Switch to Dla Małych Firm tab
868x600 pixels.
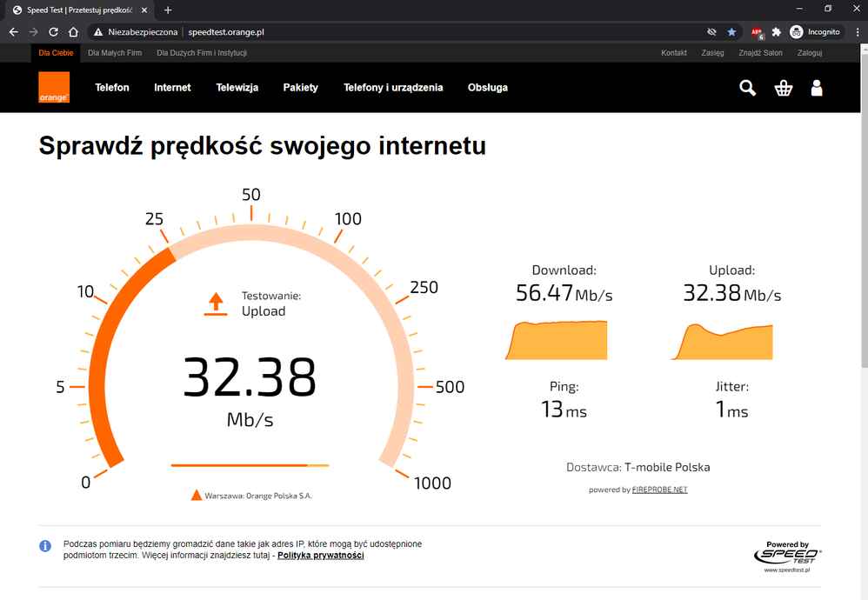pyautogui.click(x=115, y=53)
